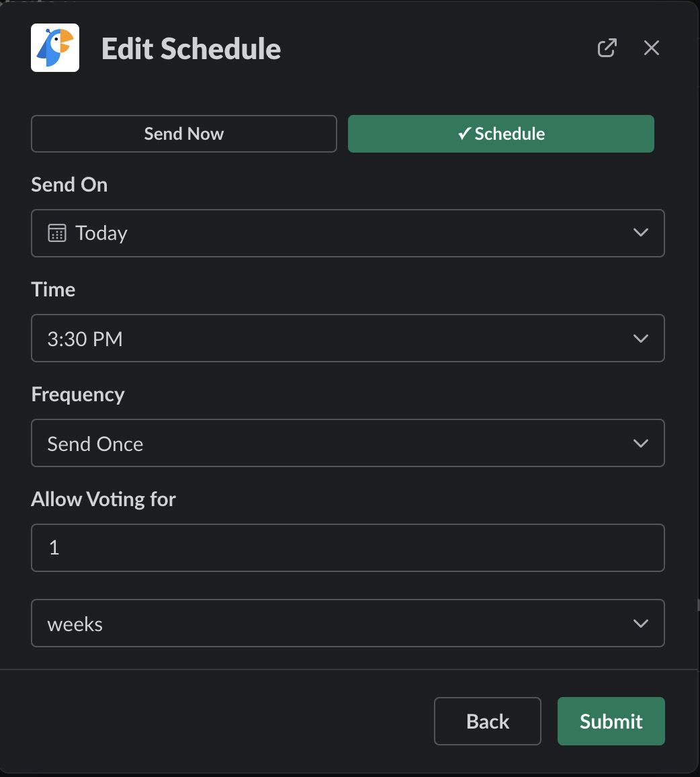Expand the Frequency dropdown set to Send Once
The image size is (700, 777).
click(347, 443)
